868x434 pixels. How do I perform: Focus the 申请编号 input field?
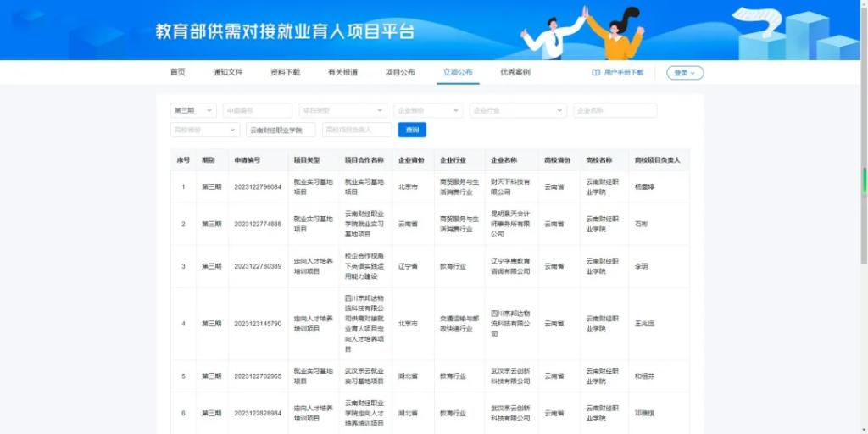(258, 110)
